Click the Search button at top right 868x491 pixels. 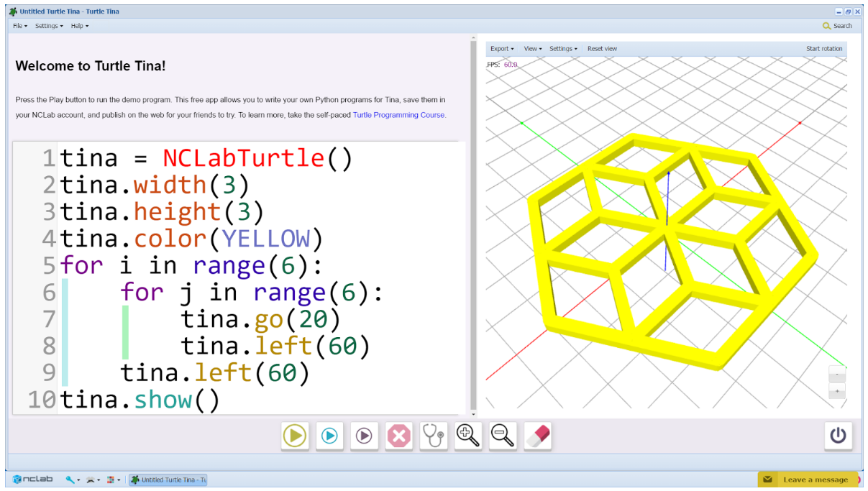837,26
